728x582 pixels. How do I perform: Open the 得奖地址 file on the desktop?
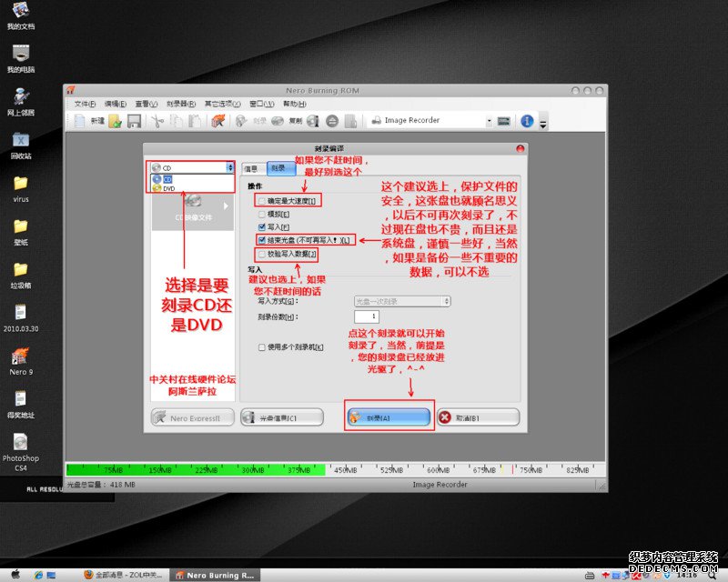click(20, 405)
